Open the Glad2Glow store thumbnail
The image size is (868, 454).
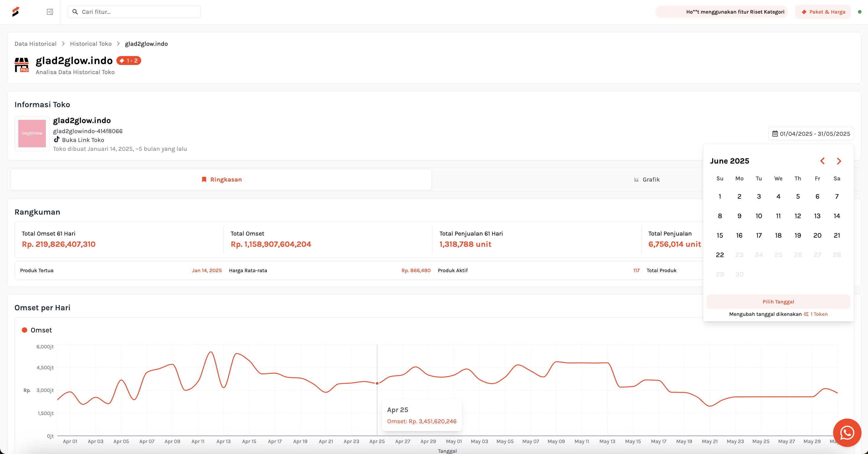[x=32, y=133]
